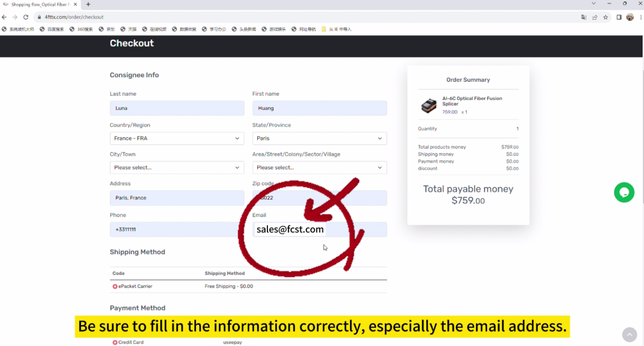Expand the State/Province dropdown showing Paris
Viewport: 644px width, 346px height.
[x=319, y=138]
